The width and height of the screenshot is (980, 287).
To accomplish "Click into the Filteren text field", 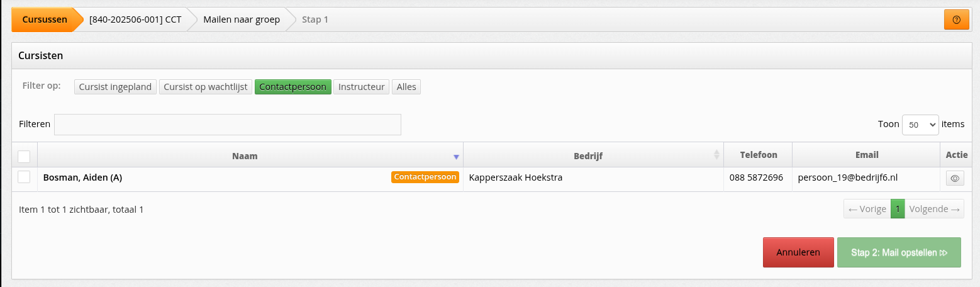I will [228, 125].
